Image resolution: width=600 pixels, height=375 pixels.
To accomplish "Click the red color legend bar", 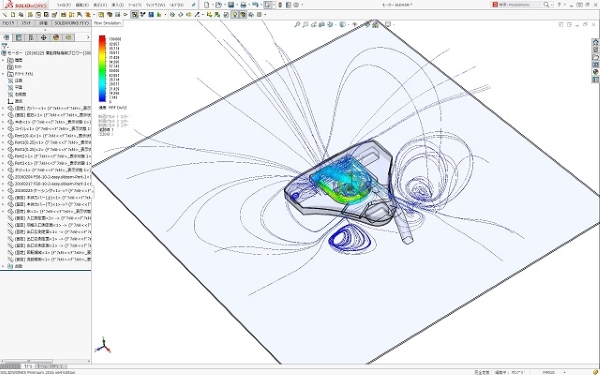I will [102, 69].
